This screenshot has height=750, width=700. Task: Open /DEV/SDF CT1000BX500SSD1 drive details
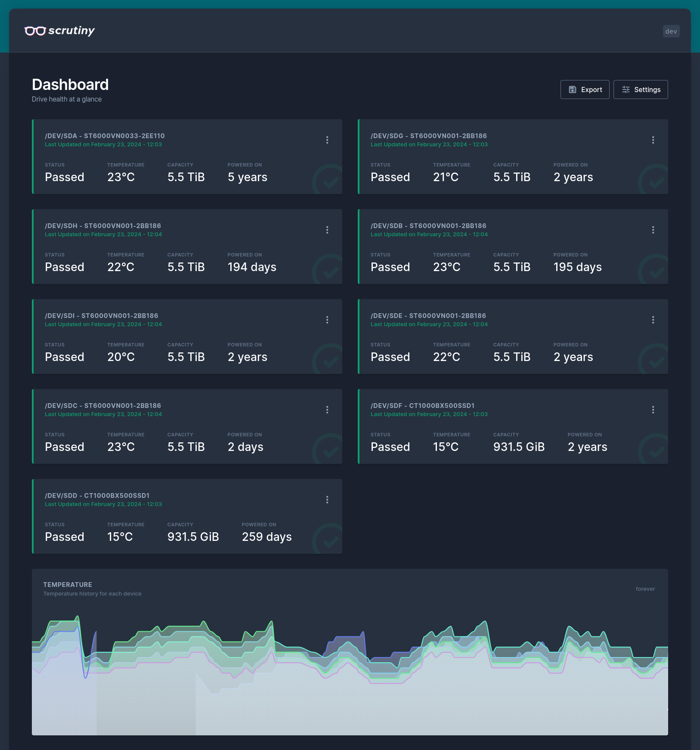click(422, 406)
